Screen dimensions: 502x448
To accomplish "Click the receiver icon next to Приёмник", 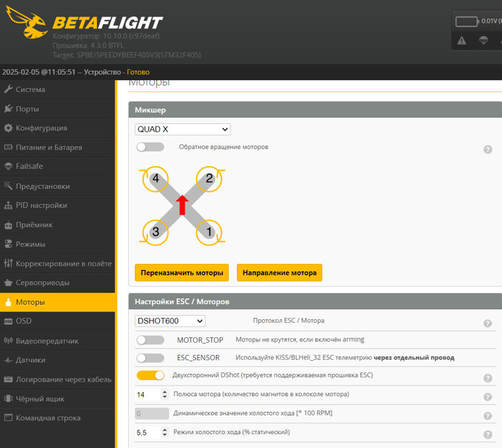I will (8, 225).
